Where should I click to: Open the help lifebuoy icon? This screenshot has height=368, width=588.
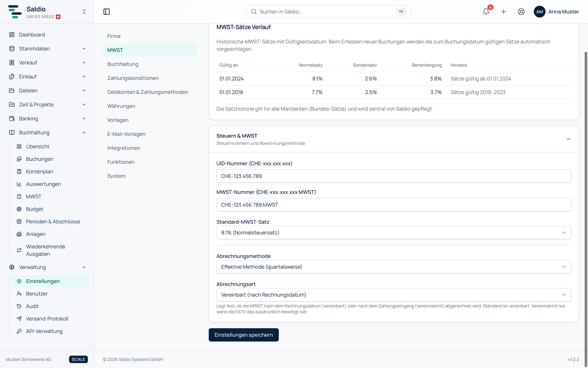pos(521,12)
